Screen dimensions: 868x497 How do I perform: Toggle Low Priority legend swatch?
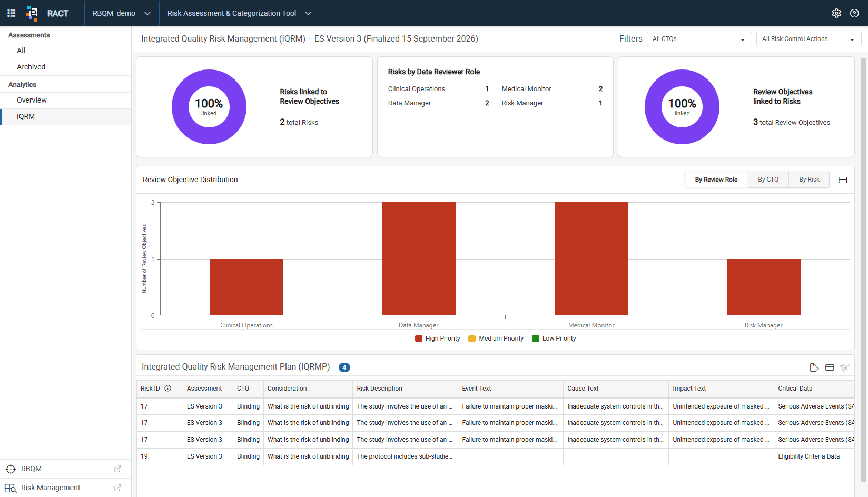pos(536,339)
